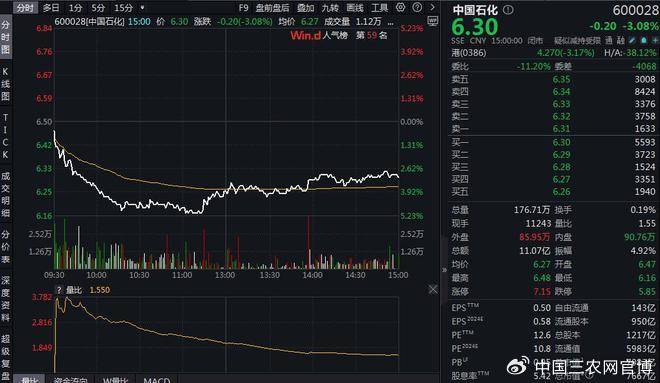Image resolution: width=660 pixels, height=383 pixels.
Task: Click the 融 margin tag
Action: click(620, 40)
